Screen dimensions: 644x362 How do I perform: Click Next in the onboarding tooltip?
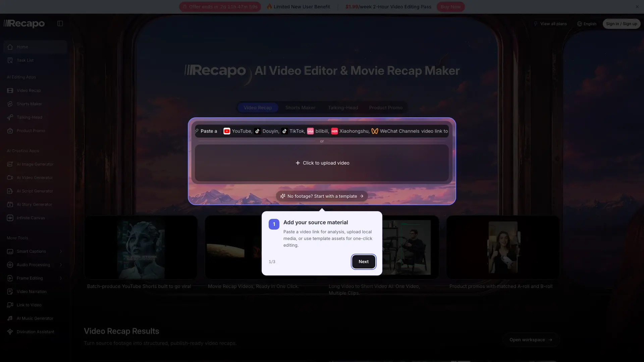[x=364, y=262]
